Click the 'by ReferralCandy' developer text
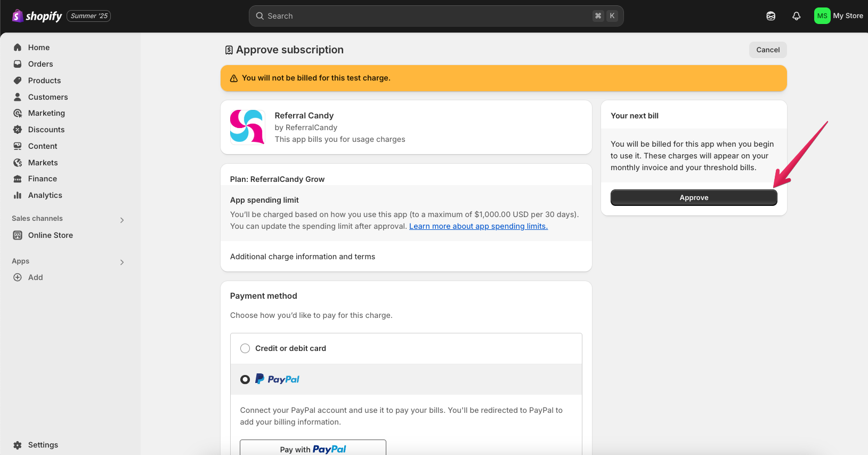Image resolution: width=868 pixels, height=455 pixels. click(x=306, y=127)
